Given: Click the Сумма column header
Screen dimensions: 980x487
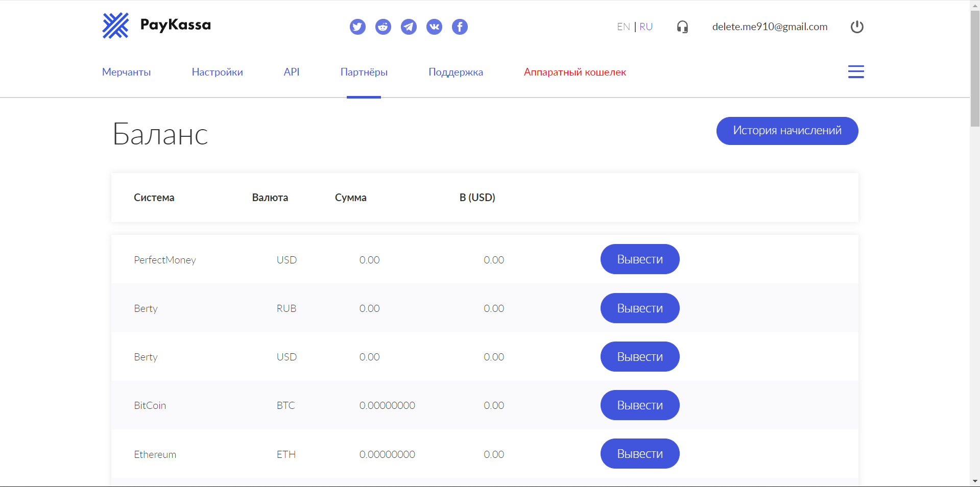Looking at the screenshot, I should [x=350, y=198].
